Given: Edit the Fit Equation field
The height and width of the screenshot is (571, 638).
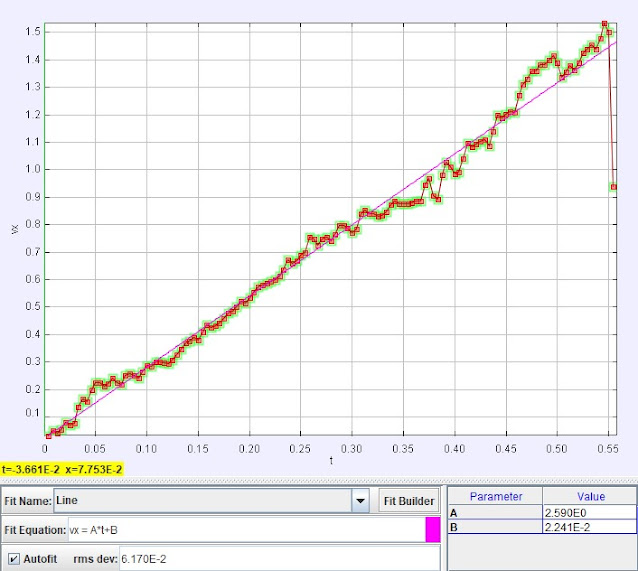Looking at the screenshot, I should point(247,530).
